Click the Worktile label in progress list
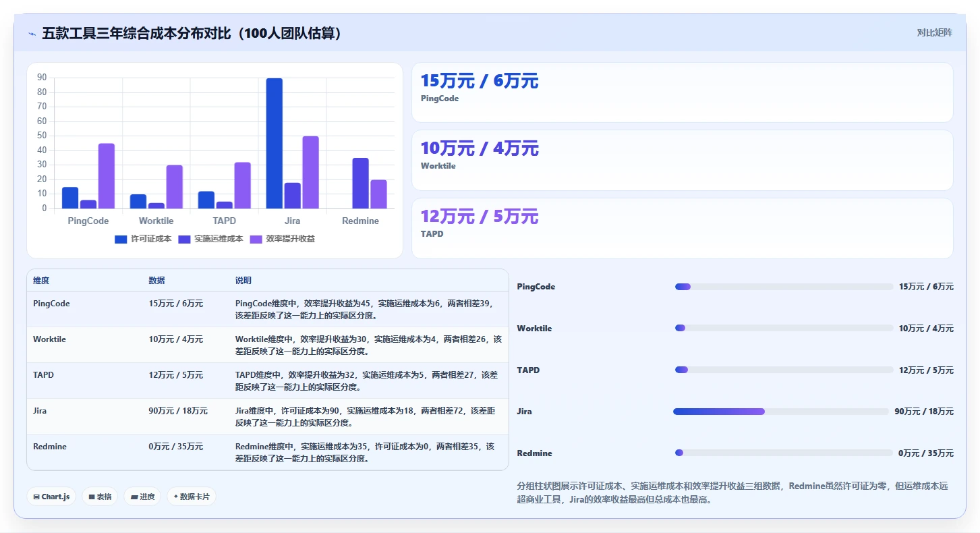This screenshot has height=533, width=980. [534, 329]
